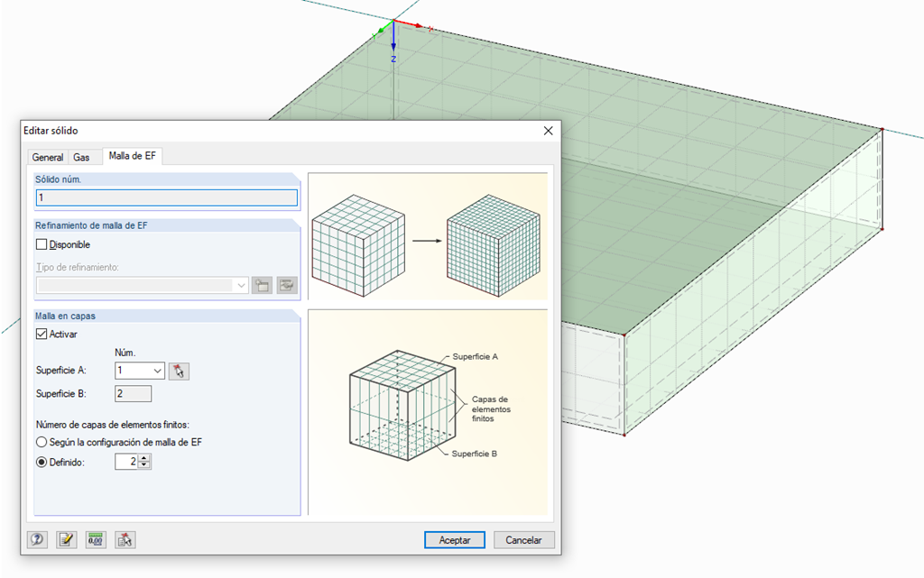Click the Sólido núm. input field

click(167, 197)
